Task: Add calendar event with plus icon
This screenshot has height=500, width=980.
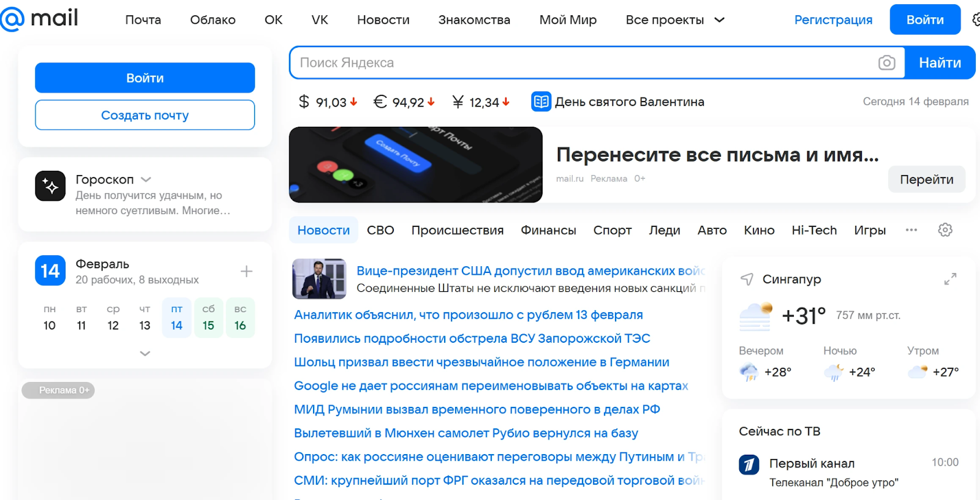Action: coord(246,271)
